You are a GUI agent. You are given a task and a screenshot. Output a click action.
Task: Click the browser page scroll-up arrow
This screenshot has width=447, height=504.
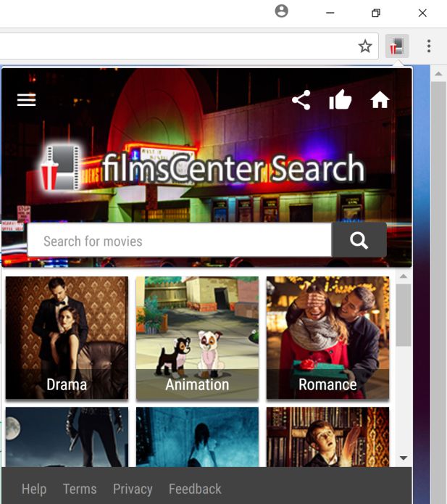(438, 74)
